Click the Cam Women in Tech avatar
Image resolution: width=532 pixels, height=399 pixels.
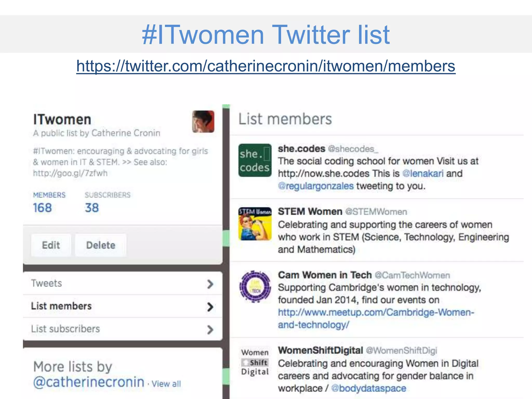[x=255, y=287]
